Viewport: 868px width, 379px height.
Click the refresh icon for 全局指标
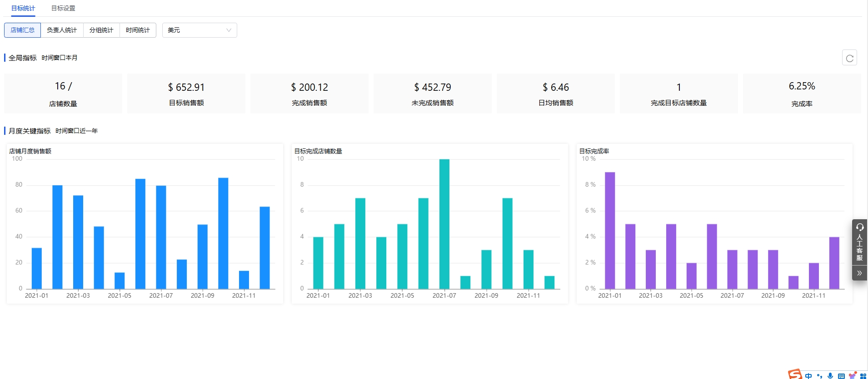pos(849,58)
